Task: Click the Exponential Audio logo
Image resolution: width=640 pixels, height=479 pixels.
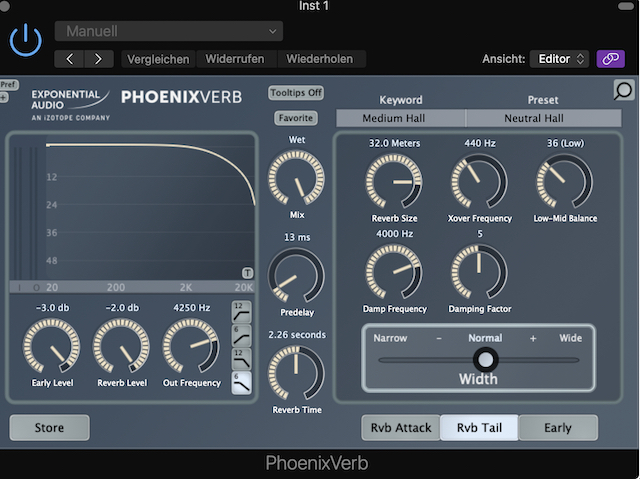Action: [x=70, y=105]
